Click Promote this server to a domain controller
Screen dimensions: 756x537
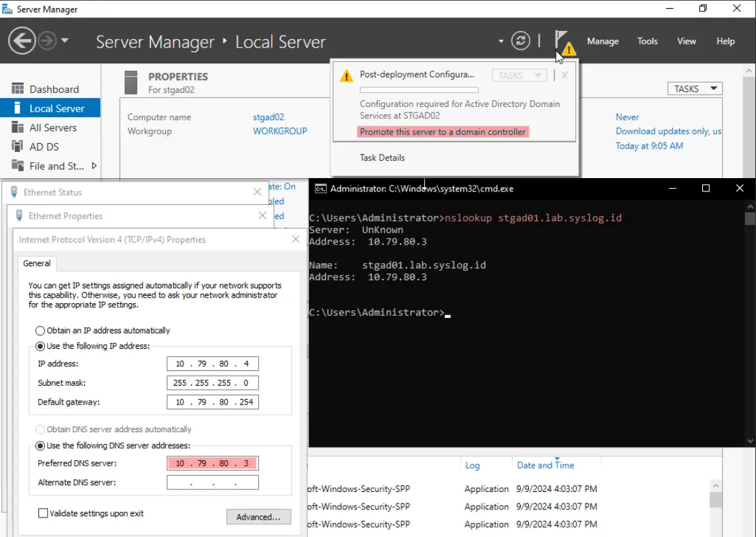443,132
